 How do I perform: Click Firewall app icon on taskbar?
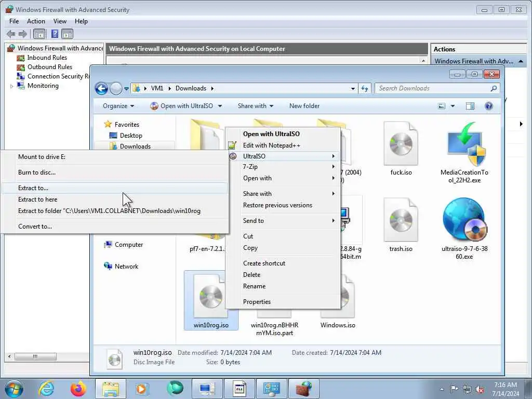[x=303, y=389]
